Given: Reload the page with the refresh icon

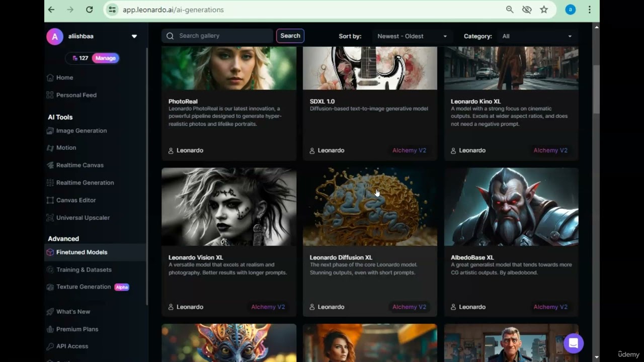Looking at the screenshot, I should (x=90, y=10).
